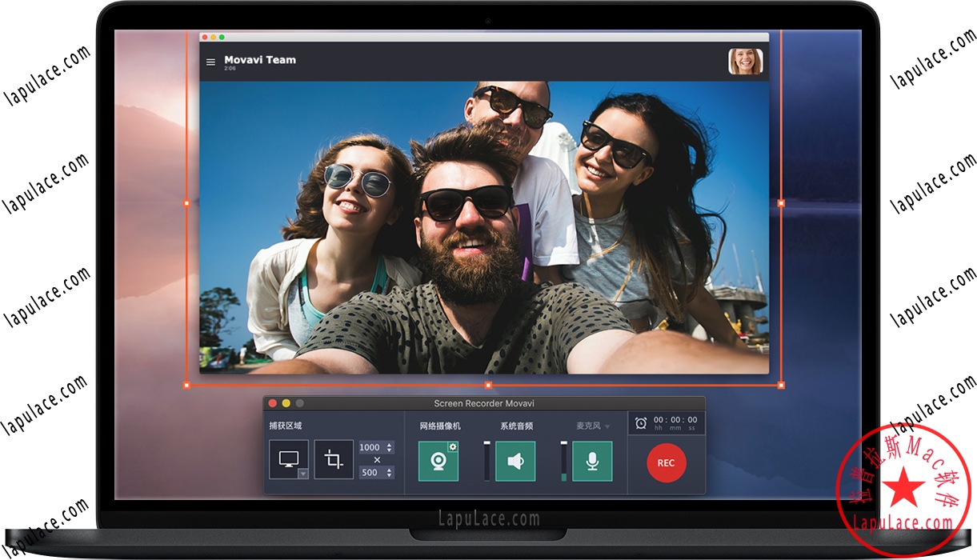Screen dimensions: 977x560
Task: Click the alarm clock recording timer icon
Action: point(639,422)
